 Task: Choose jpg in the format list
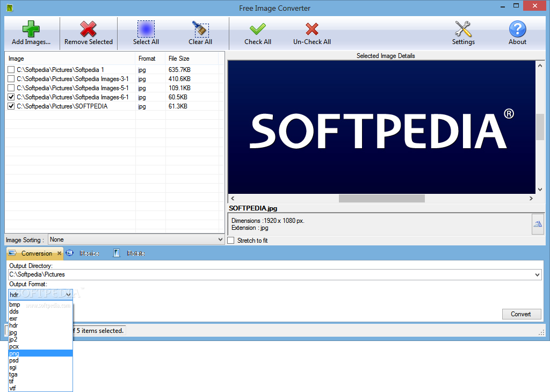40,332
